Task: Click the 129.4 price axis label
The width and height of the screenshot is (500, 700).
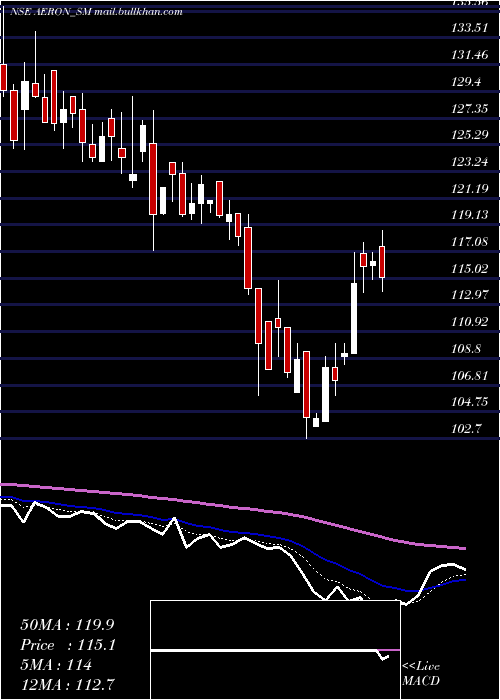Action: 467,82
